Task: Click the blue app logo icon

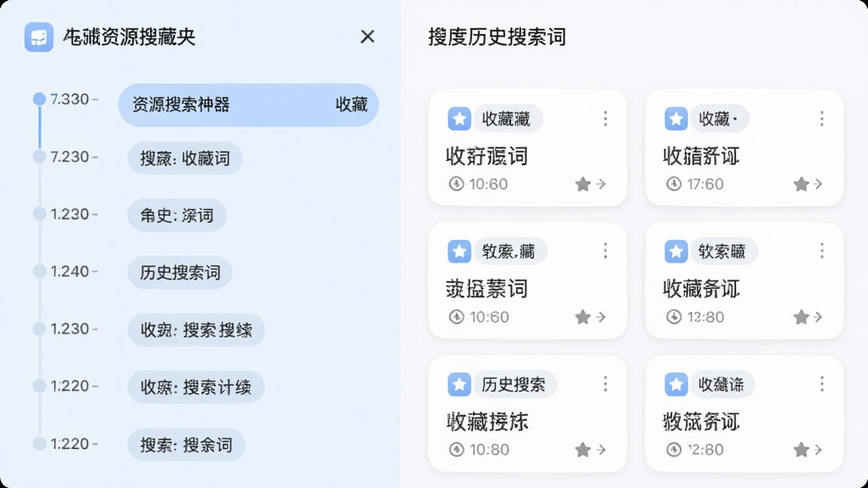Action: click(39, 37)
